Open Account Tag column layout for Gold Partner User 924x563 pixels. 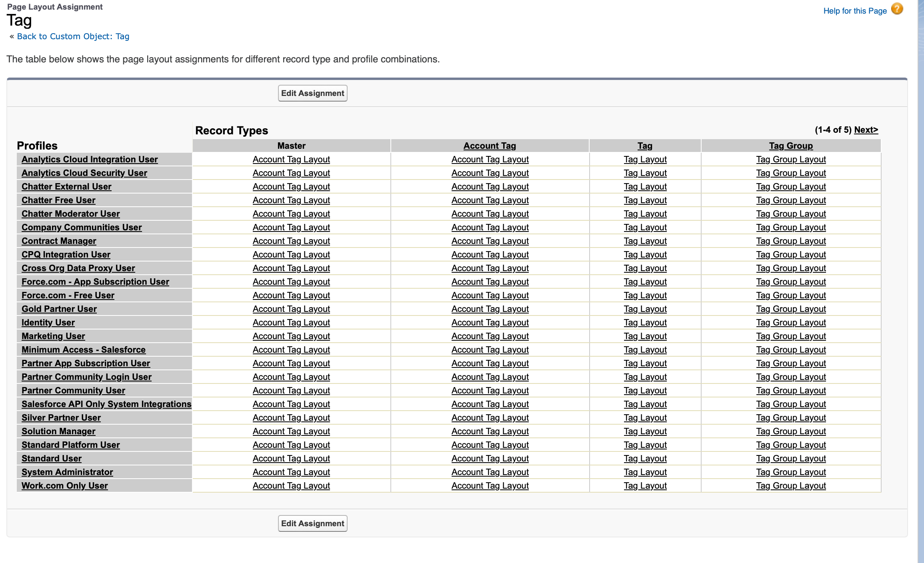(490, 309)
